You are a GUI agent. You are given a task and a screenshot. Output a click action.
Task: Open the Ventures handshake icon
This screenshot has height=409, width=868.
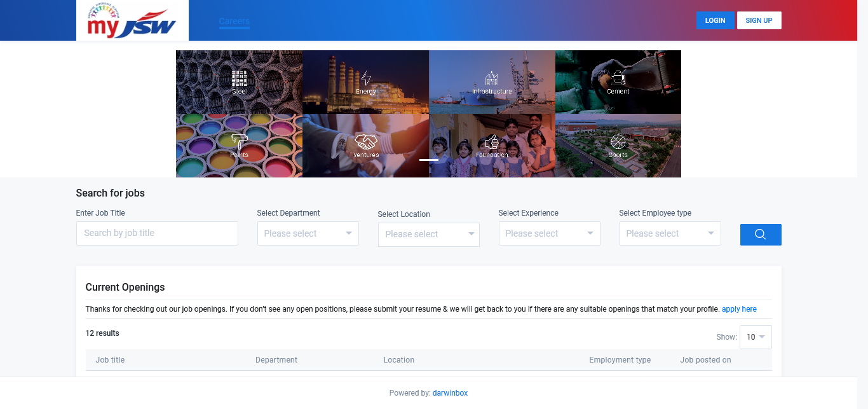coord(366,141)
